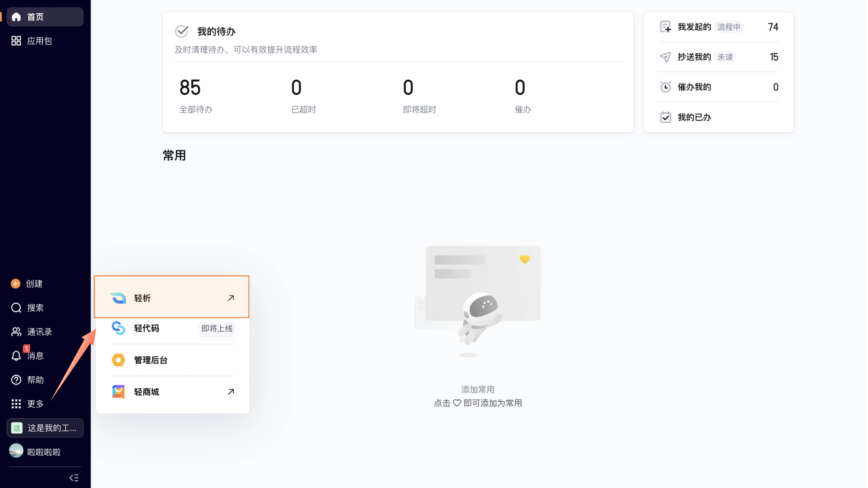Open the 这是我的工... workspace switcher
The width and height of the screenshot is (868, 488).
45,428
